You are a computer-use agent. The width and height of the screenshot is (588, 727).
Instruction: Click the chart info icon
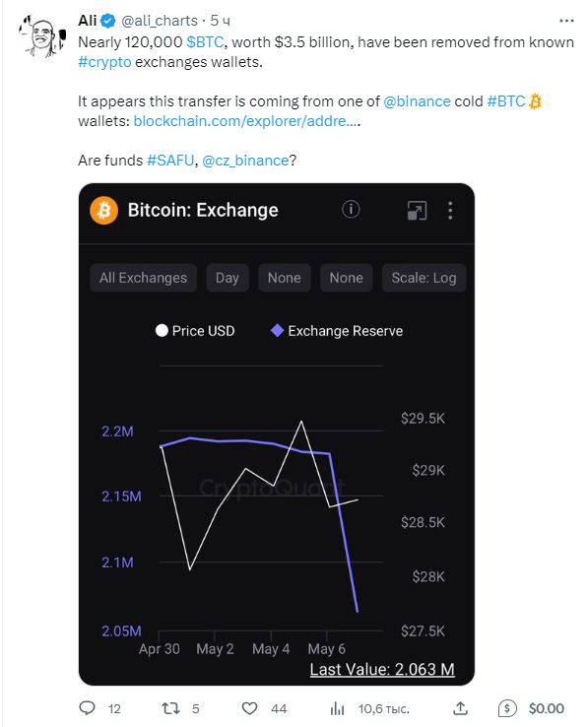coord(351,210)
